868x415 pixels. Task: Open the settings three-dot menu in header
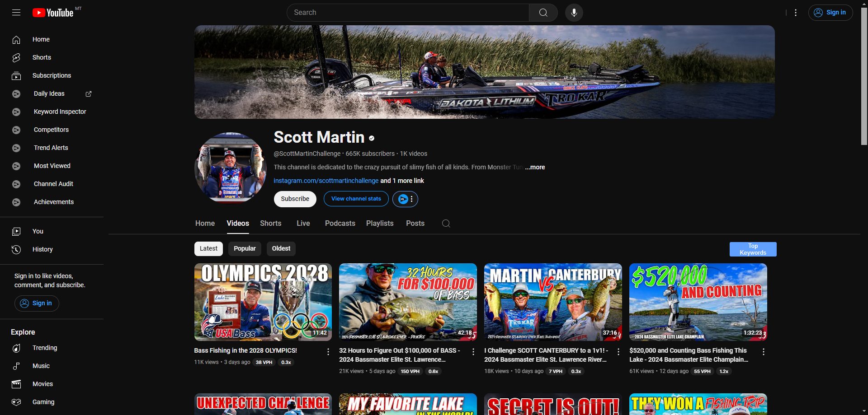[796, 13]
